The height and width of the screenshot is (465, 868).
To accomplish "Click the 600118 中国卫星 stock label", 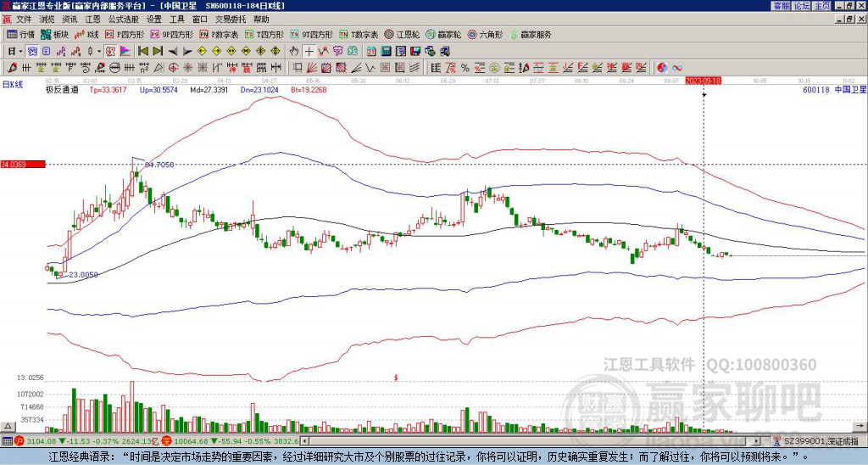I will (x=834, y=89).
